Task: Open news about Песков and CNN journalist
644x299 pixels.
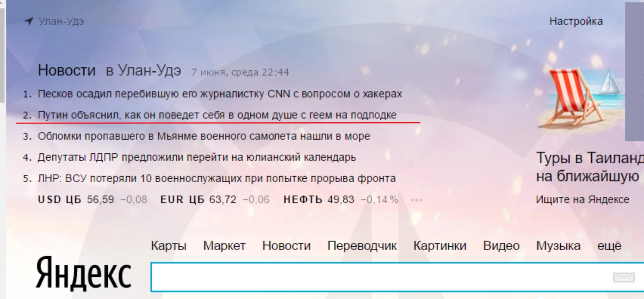Action: click(x=220, y=94)
